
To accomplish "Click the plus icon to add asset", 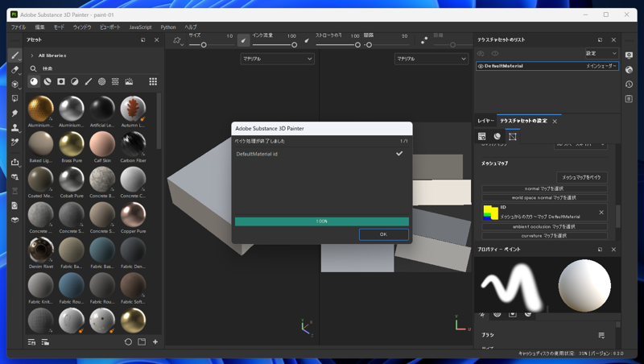I will click(155, 341).
